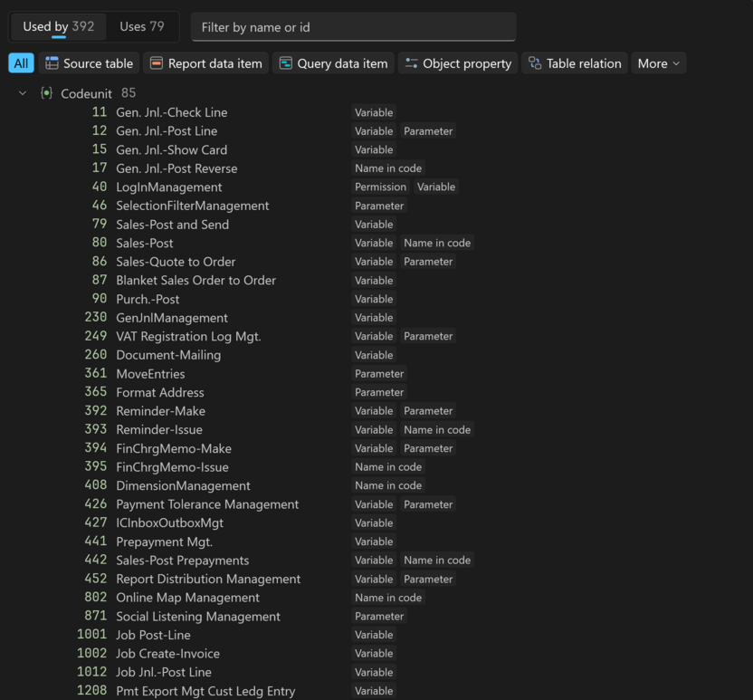753x700 pixels.
Task: Collapse the Codeunit group chevron
Action: pyautogui.click(x=23, y=92)
